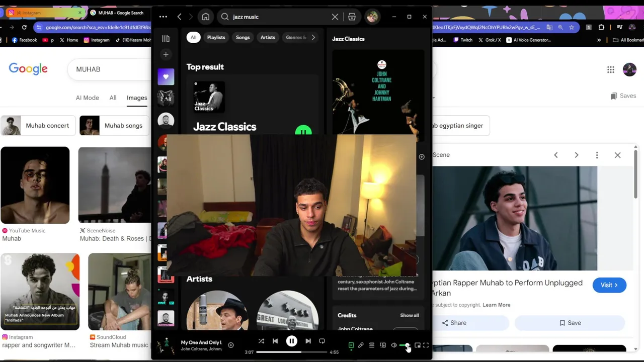644x362 pixels.
Task: Select the Songs filter chip
Action: tap(243, 37)
